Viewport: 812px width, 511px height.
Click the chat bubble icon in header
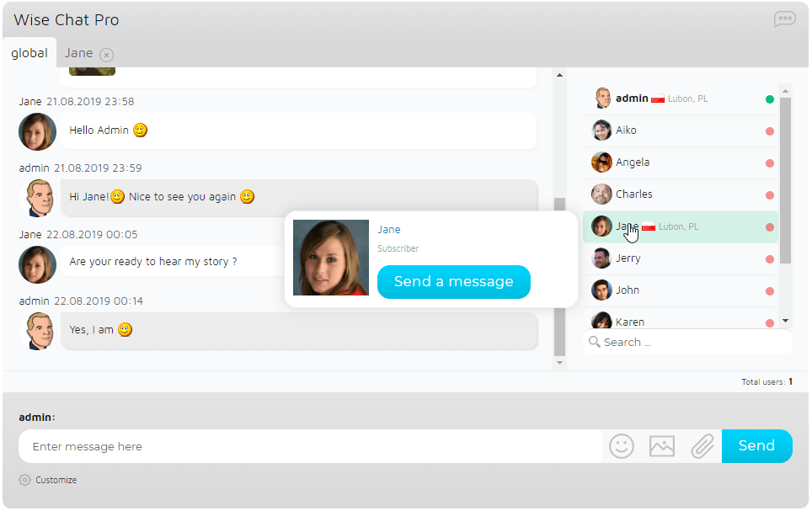tap(784, 19)
